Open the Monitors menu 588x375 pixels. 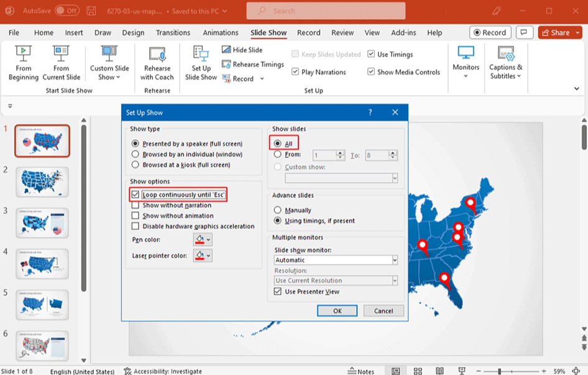coord(466,62)
